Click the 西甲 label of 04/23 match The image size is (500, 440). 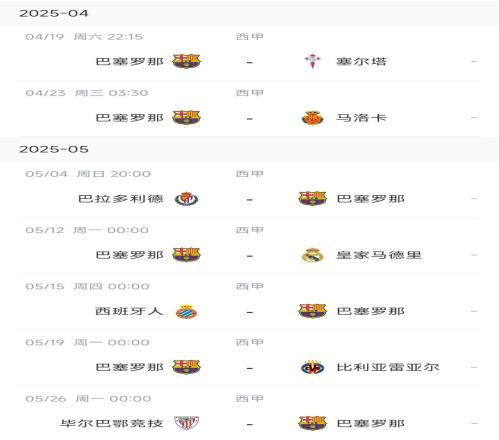[250, 93]
